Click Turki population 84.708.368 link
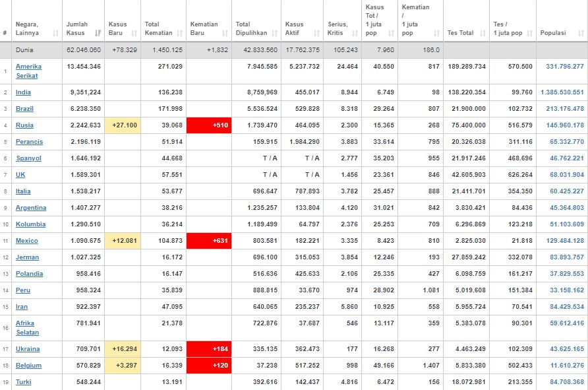 (x=567, y=382)
